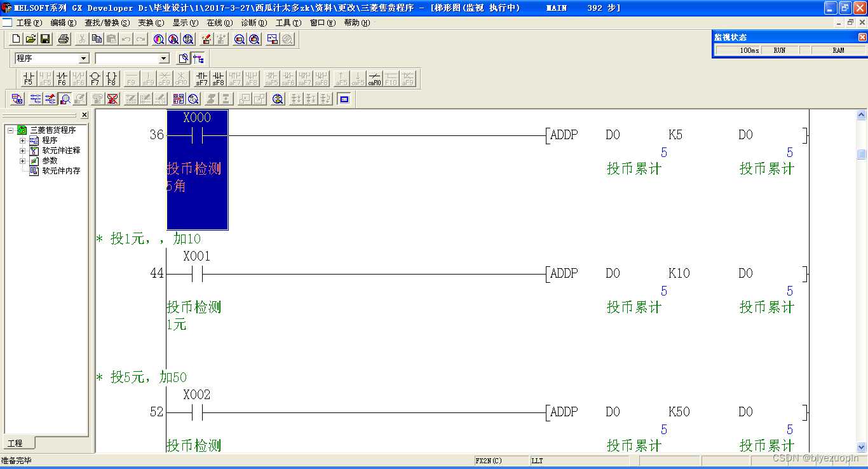Save the project with the floppy disk icon

coord(45,39)
